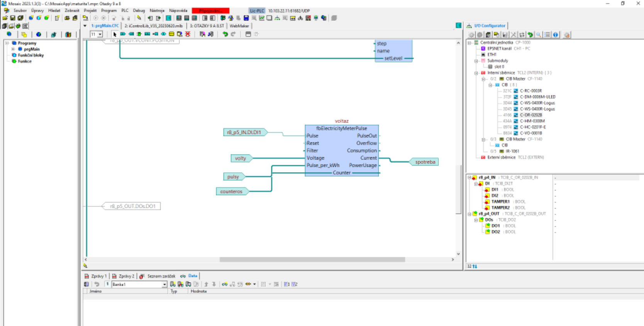Click the red Připojování status button

210,10
